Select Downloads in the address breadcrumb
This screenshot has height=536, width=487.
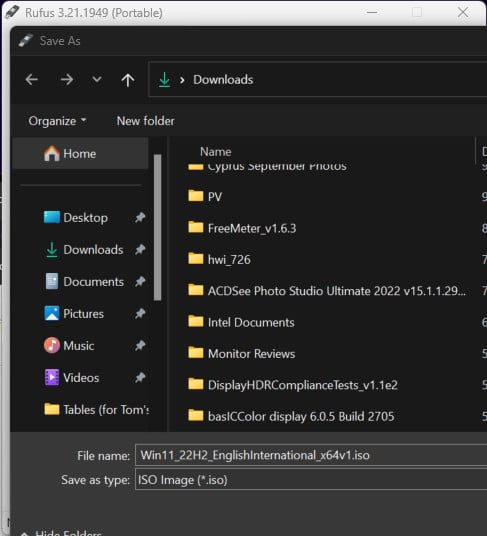point(223,80)
